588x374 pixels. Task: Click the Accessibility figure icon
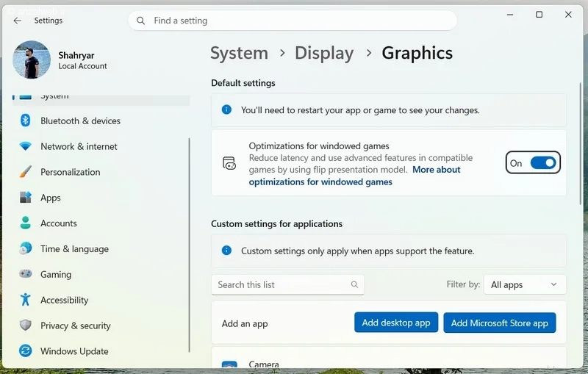point(25,300)
